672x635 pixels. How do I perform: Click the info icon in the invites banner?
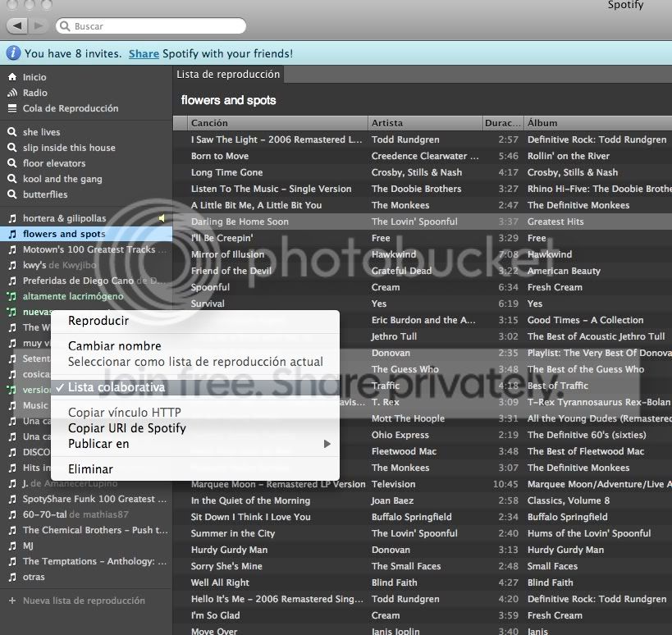pos(13,53)
